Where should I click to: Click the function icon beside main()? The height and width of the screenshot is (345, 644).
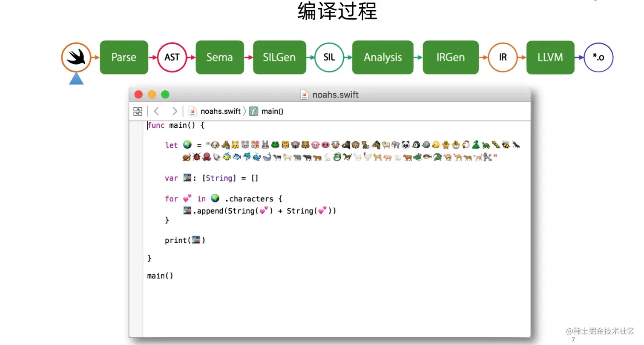click(x=254, y=112)
